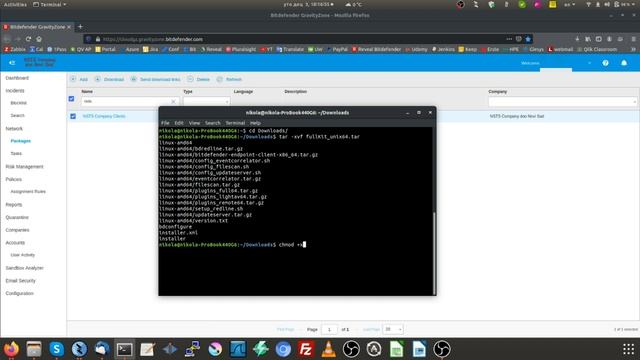The height and width of the screenshot is (360, 640).
Task: Show applications grid in the dock
Action: point(629,349)
